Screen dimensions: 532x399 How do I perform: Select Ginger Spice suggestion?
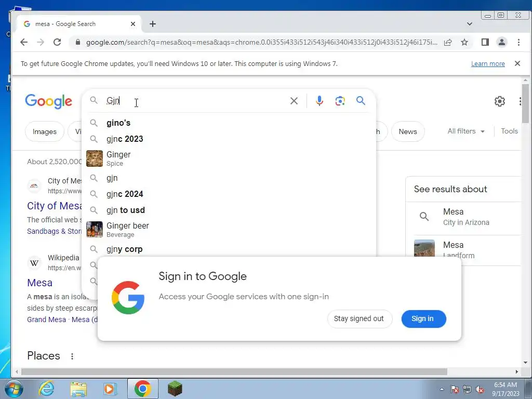(229, 158)
